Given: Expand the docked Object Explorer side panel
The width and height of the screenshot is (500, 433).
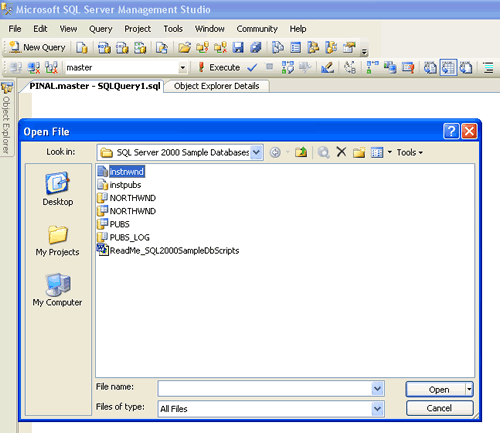Looking at the screenshot, I should click(6, 118).
